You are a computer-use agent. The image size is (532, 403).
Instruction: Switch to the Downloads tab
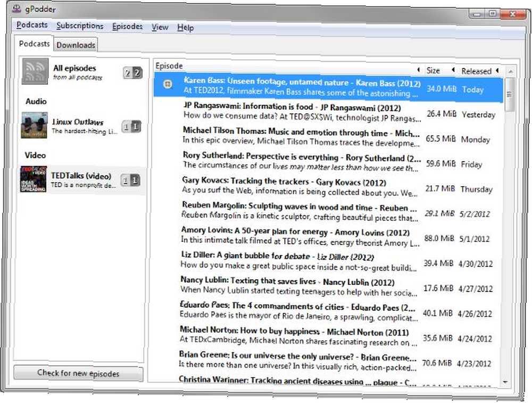coord(76,45)
